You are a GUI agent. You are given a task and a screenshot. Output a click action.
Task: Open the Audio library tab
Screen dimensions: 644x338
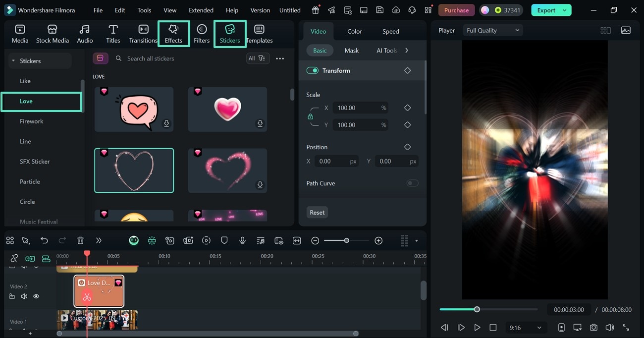pyautogui.click(x=85, y=34)
